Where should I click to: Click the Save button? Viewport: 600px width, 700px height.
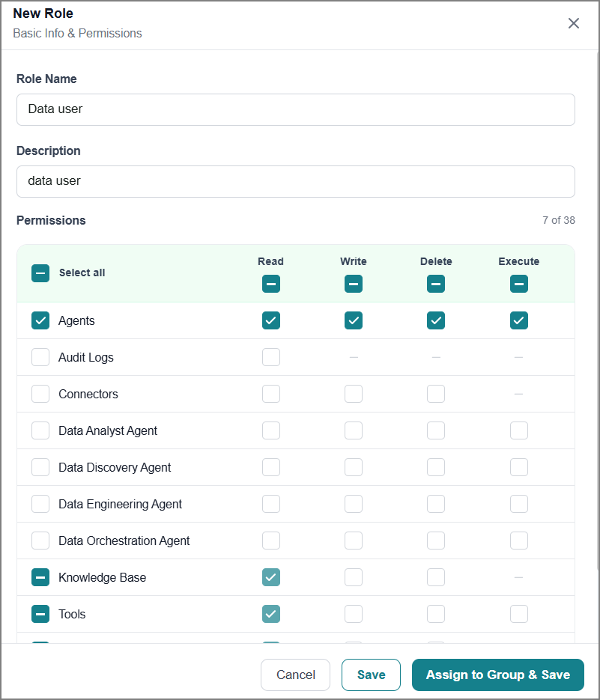click(371, 675)
